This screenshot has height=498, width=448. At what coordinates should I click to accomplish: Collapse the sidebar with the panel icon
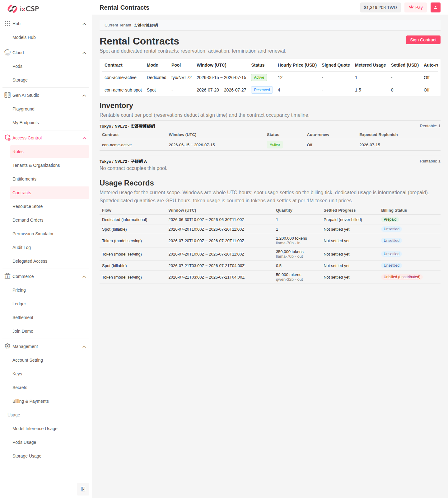click(x=83, y=489)
